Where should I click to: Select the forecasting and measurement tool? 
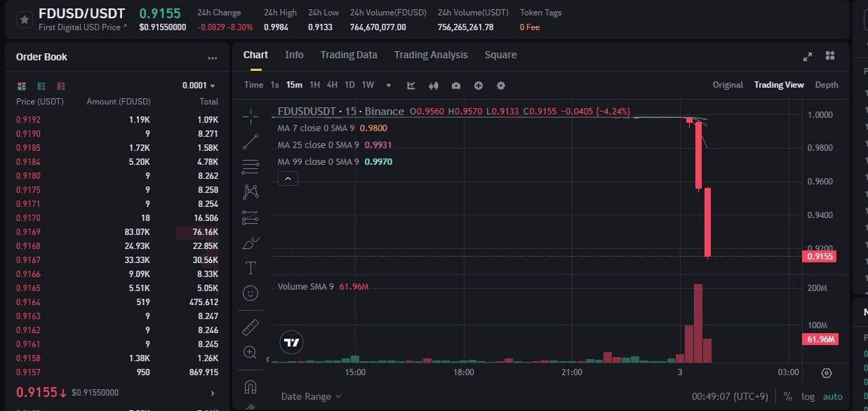251,217
